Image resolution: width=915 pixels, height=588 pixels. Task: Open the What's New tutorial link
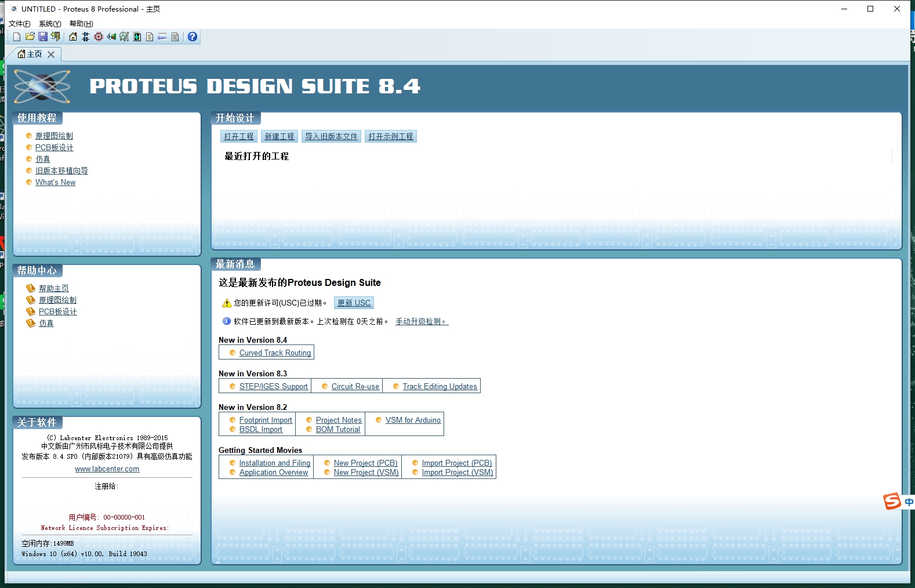[55, 182]
